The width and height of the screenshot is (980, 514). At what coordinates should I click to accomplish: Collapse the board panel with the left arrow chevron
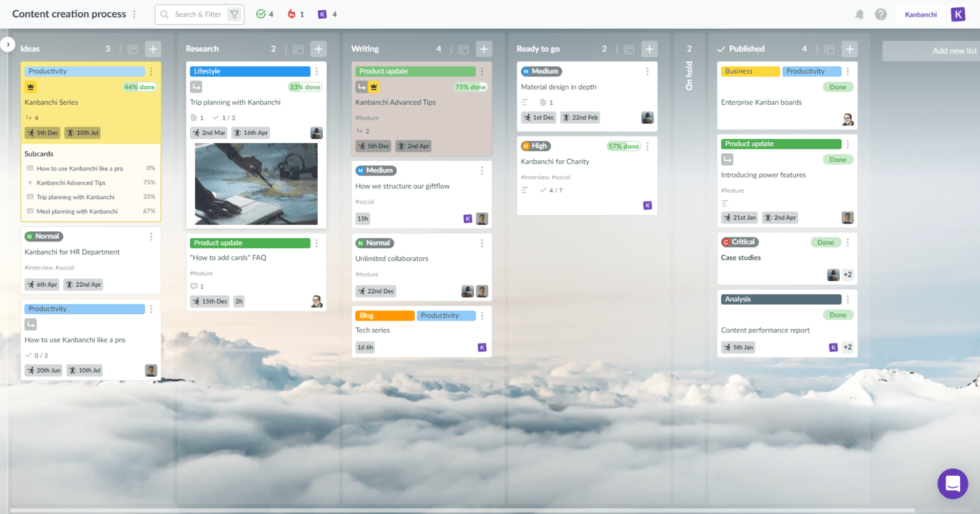8,44
